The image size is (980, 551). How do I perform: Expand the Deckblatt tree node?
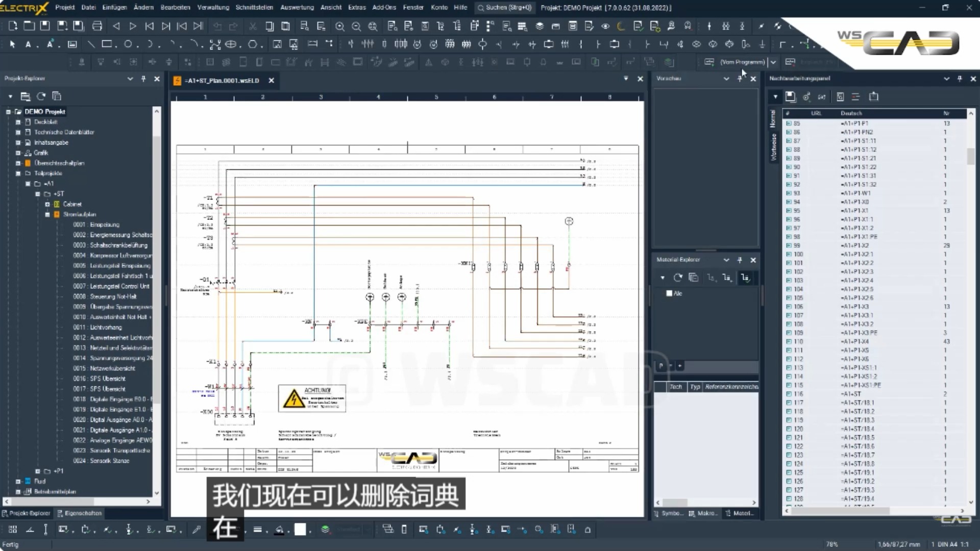[x=18, y=122]
